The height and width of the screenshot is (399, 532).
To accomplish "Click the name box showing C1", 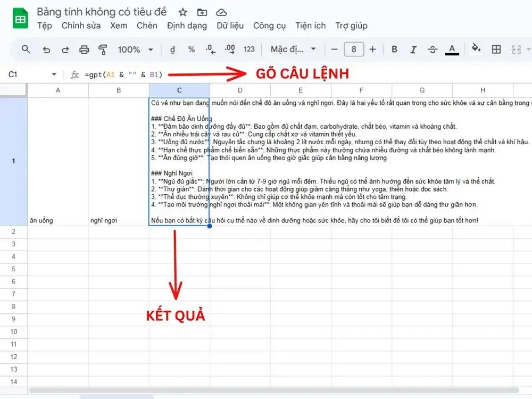I will point(13,74).
